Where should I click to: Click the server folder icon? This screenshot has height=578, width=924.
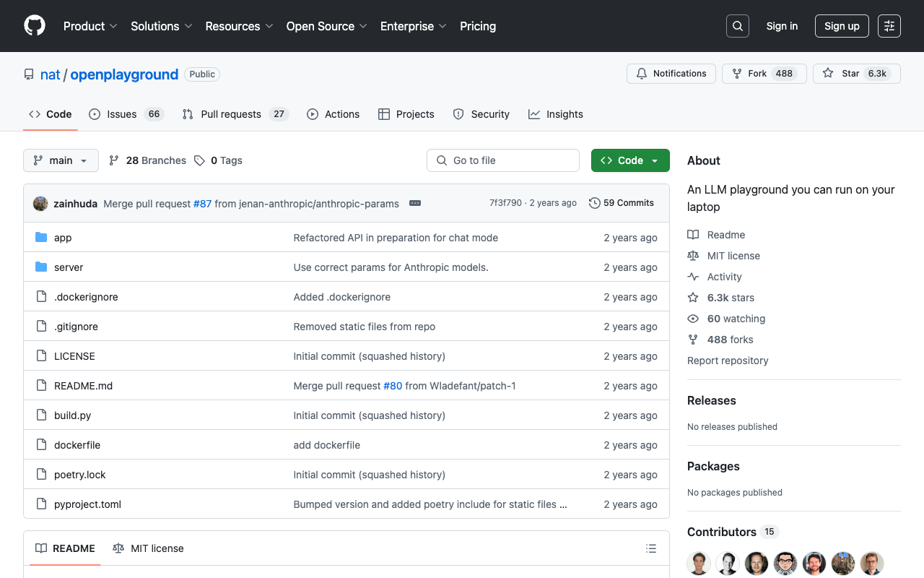pyautogui.click(x=41, y=267)
